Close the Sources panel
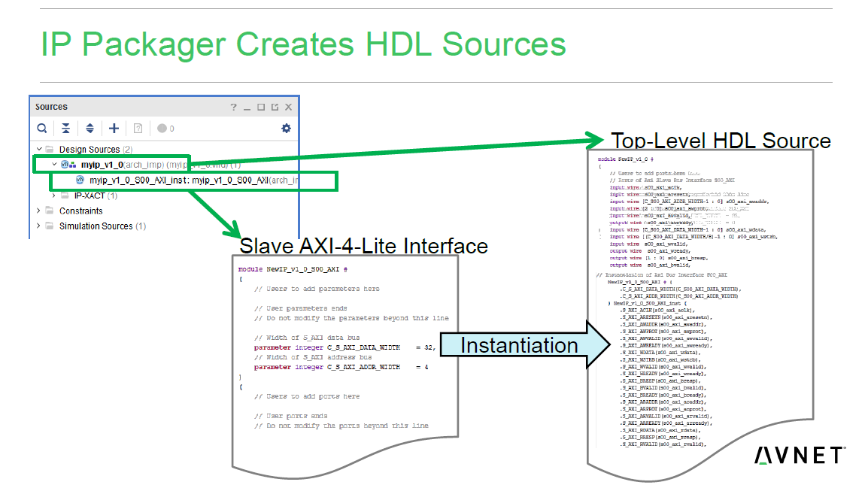This screenshot has width=868, height=485. coord(288,107)
